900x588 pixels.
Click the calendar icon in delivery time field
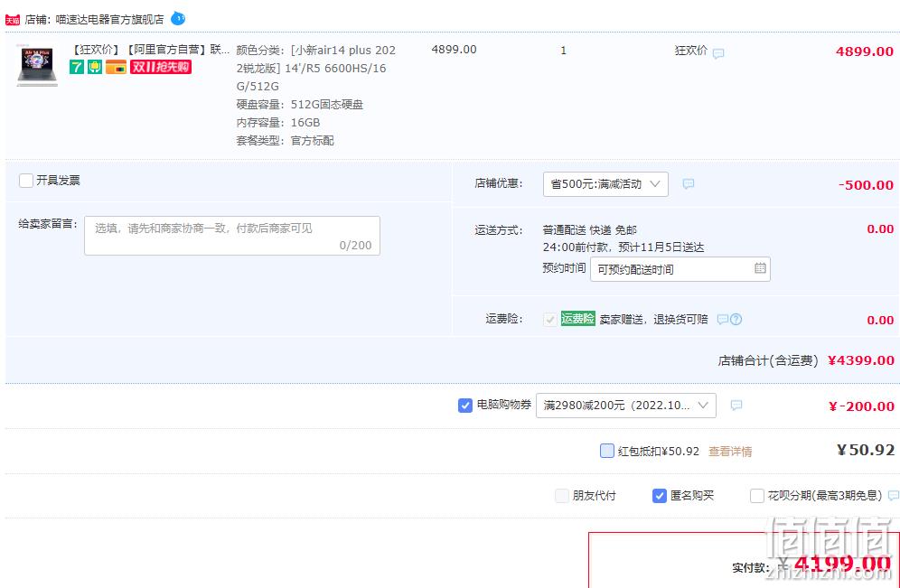point(760,268)
